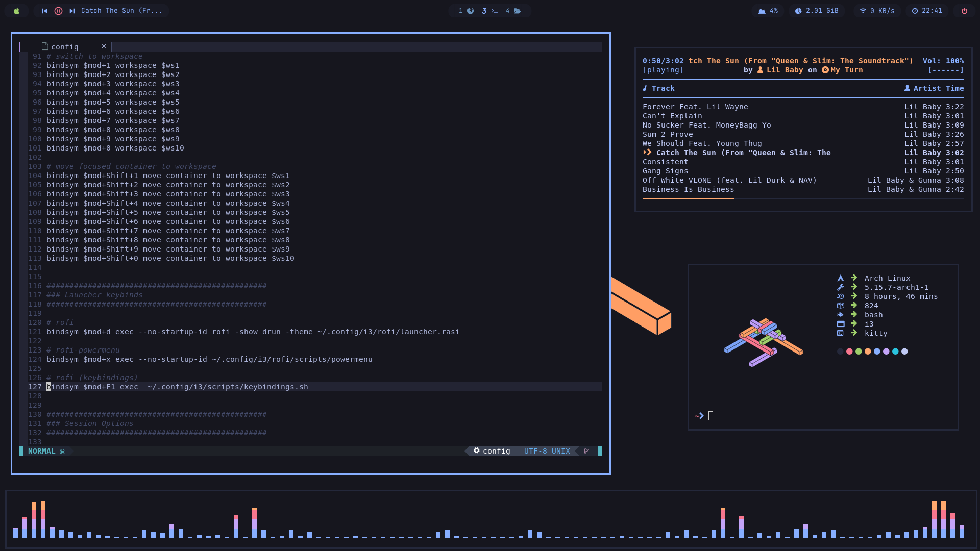Select the Consistent track in playlist
This screenshot has width=980, height=551.
click(665, 162)
